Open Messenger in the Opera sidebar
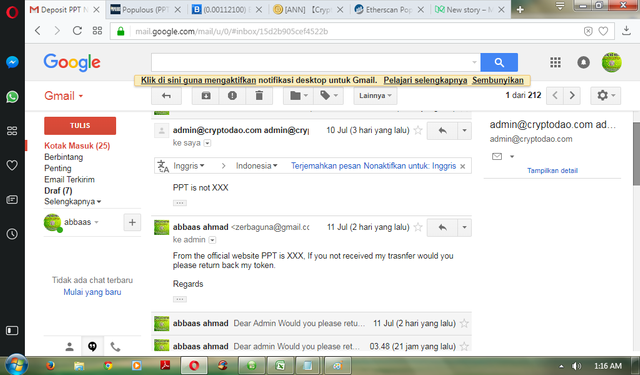 (12, 62)
